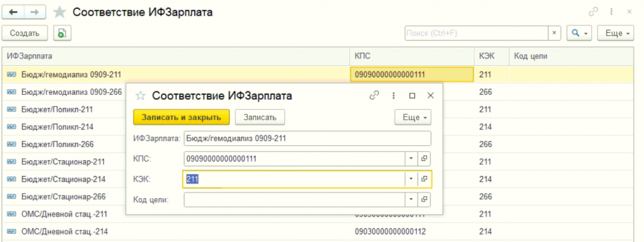
Task: Open three-dot menu in dialog header
Action: 394,96
